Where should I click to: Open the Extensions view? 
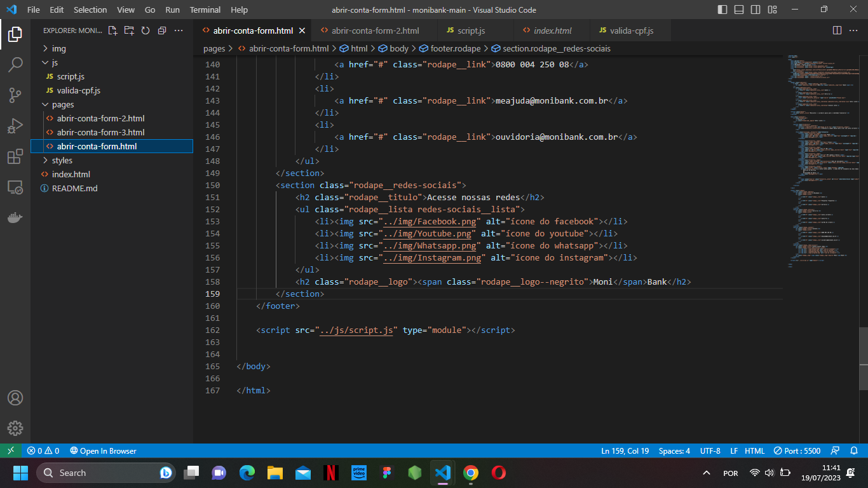coord(15,156)
